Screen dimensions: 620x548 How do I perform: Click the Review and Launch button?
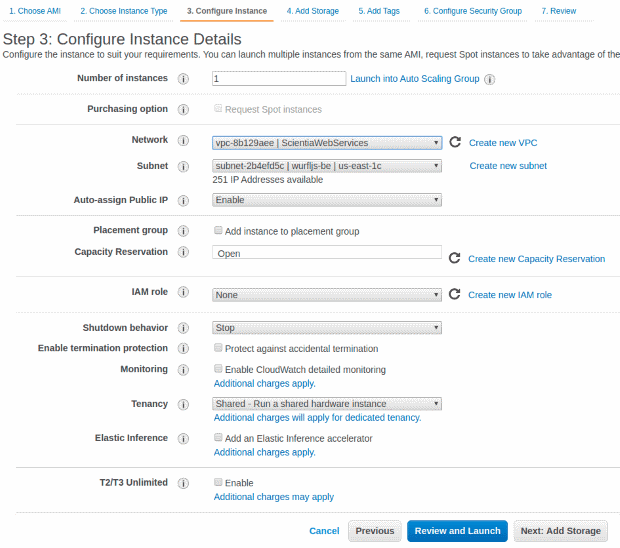(x=457, y=531)
